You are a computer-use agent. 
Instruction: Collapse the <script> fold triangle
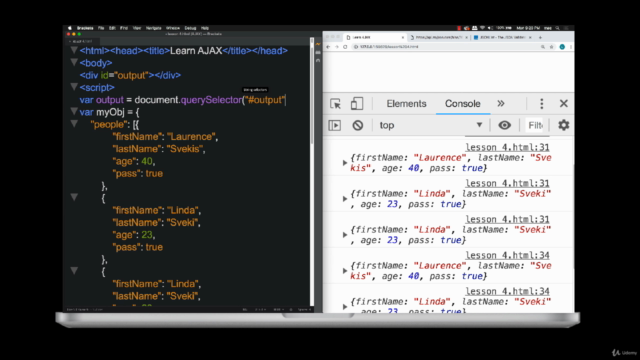(x=74, y=87)
